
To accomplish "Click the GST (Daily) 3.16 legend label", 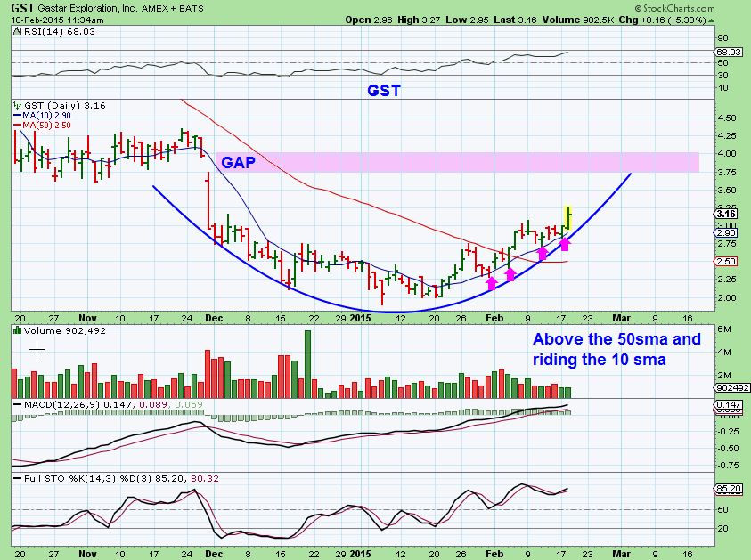I will tap(65, 105).
